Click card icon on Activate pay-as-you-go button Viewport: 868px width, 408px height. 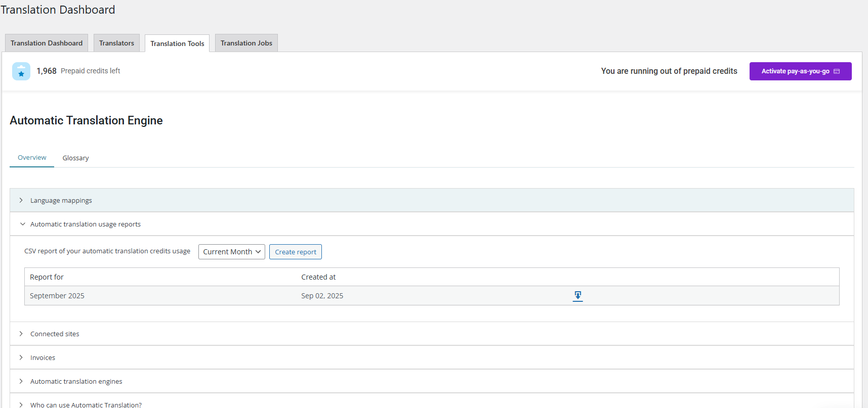[837, 71]
